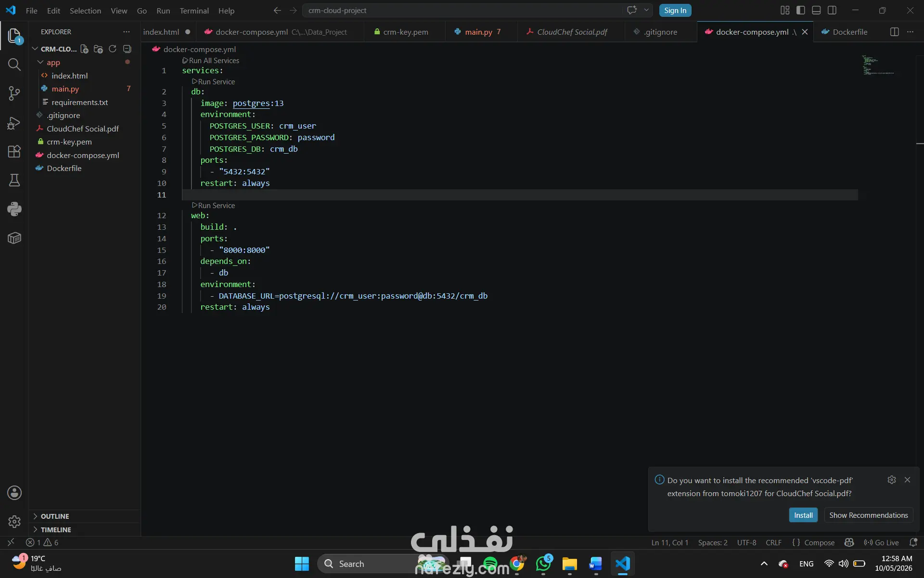The height and width of the screenshot is (578, 924).
Task: Toggle the primary side bar
Action: 801,10
